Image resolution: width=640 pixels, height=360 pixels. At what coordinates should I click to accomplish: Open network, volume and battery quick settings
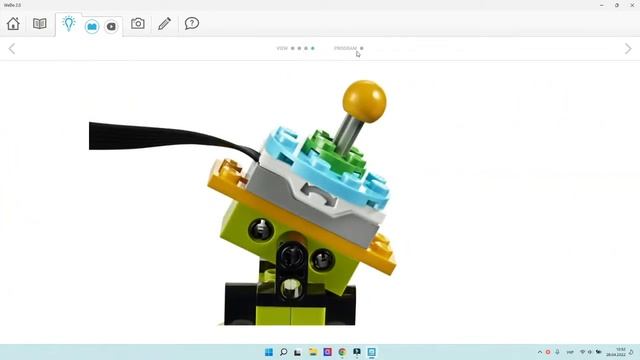(x=590, y=352)
